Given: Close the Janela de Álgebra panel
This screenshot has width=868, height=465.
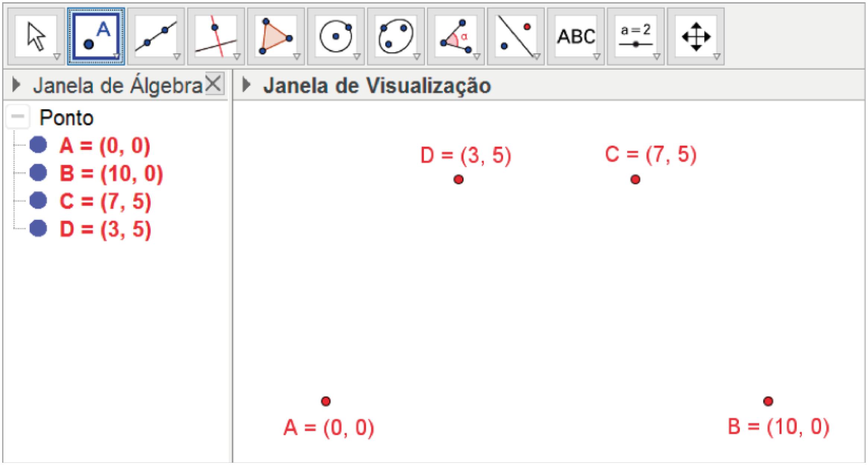Looking at the screenshot, I should (x=213, y=83).
